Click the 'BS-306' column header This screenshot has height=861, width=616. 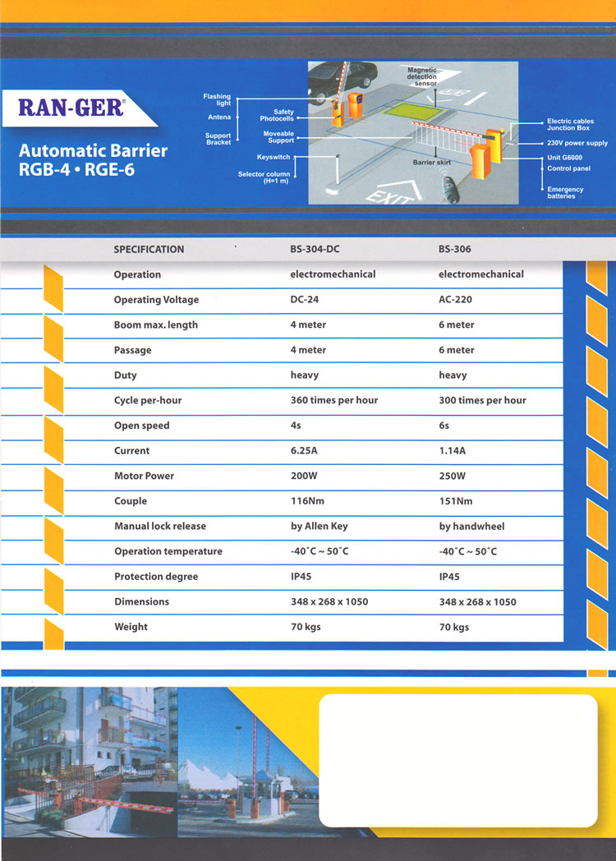click(454, 249)
